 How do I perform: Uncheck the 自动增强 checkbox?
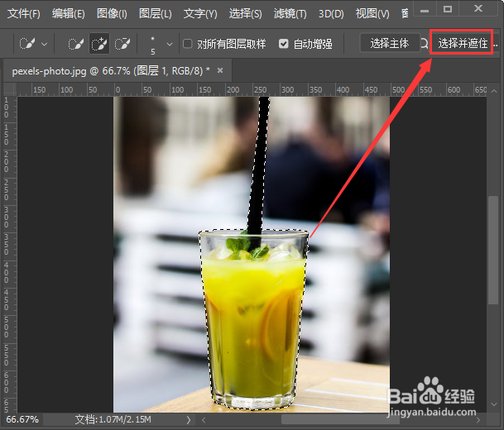click(x=284, y=43)
